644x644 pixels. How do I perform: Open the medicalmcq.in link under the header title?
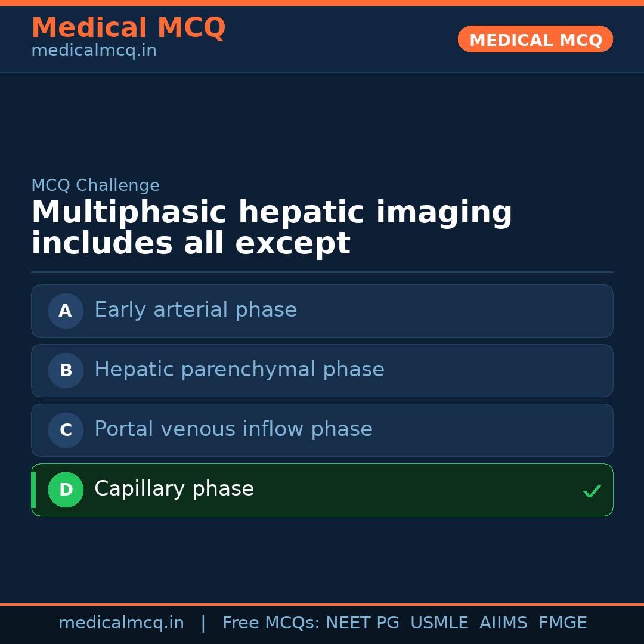point(94,51)
